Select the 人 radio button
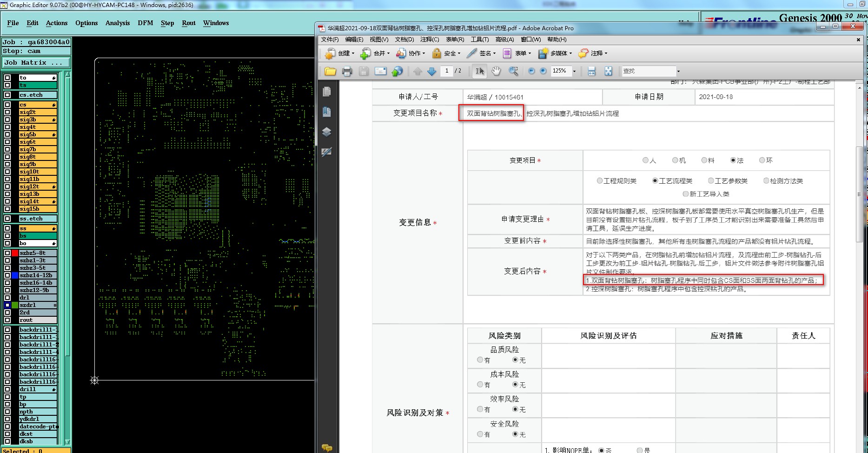Viewport: 868px width, 453px height. click(645, 160)
